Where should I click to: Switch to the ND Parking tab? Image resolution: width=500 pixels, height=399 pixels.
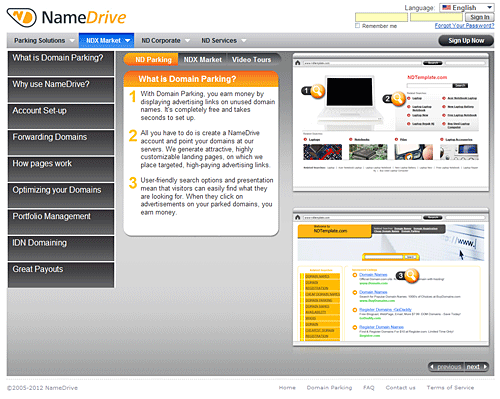pos(152,59)
